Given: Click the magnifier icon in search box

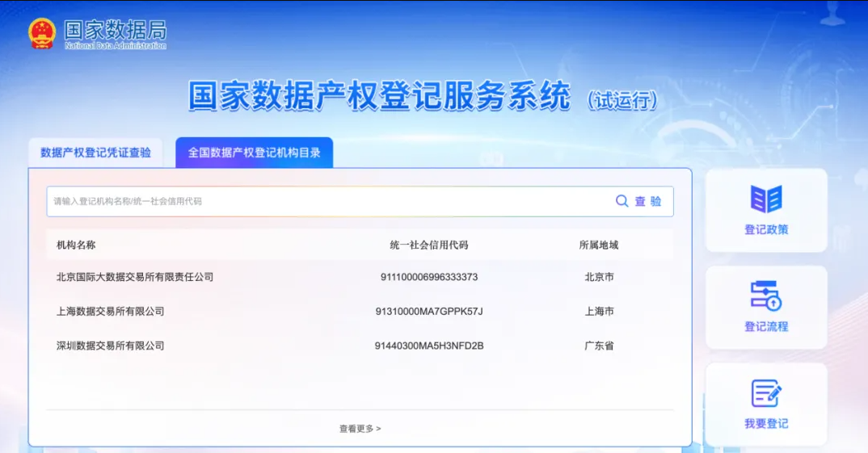Looking at the screenshot, I should pos(622,201).
